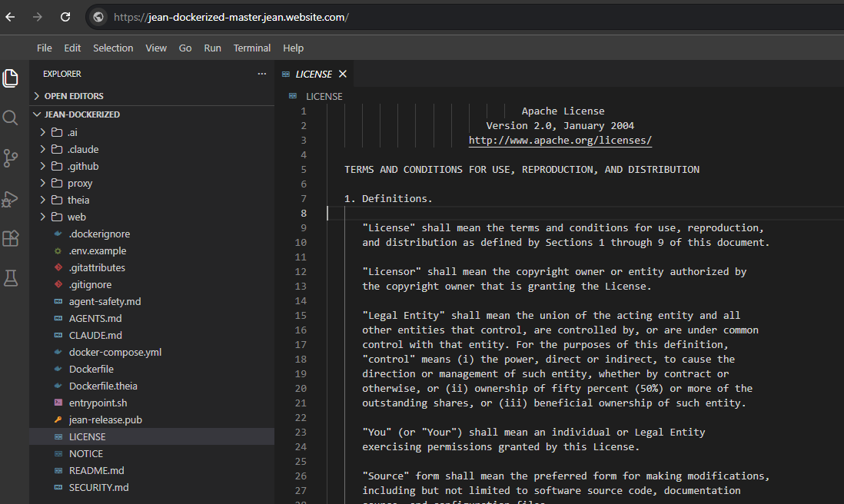Viewport: 844px width, 504px height.
Task: Open the Edit menu
Action: [72, 48]
